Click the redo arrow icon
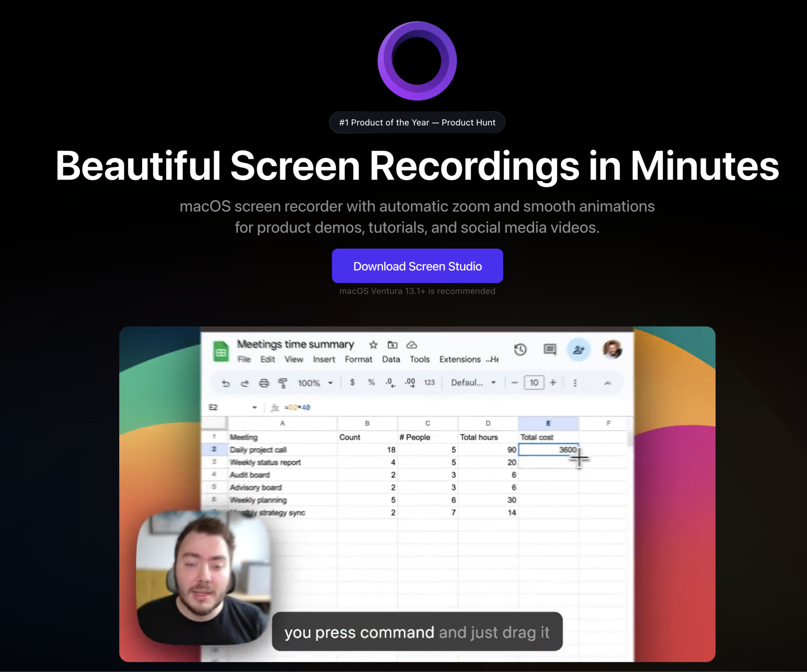 tap(245, 383)
